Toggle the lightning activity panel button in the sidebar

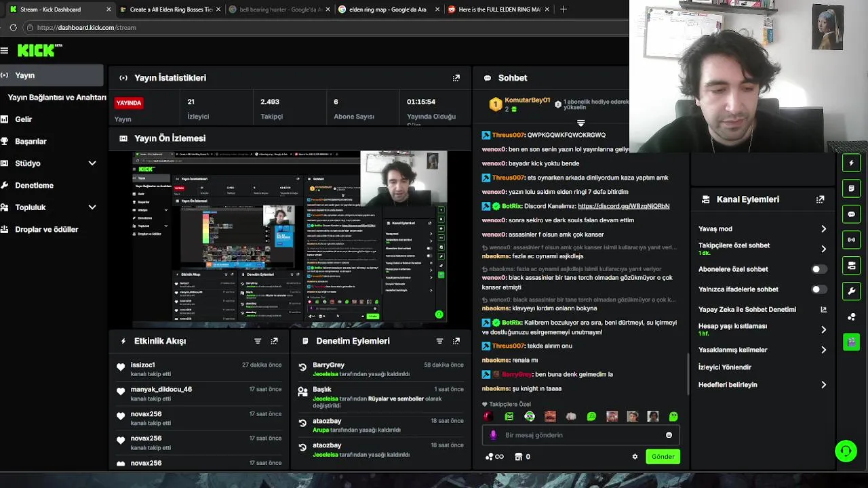click(852, 163)
